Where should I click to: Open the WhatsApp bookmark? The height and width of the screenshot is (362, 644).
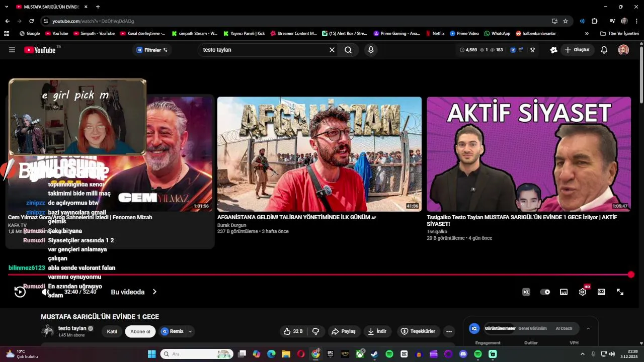(497, 34)
